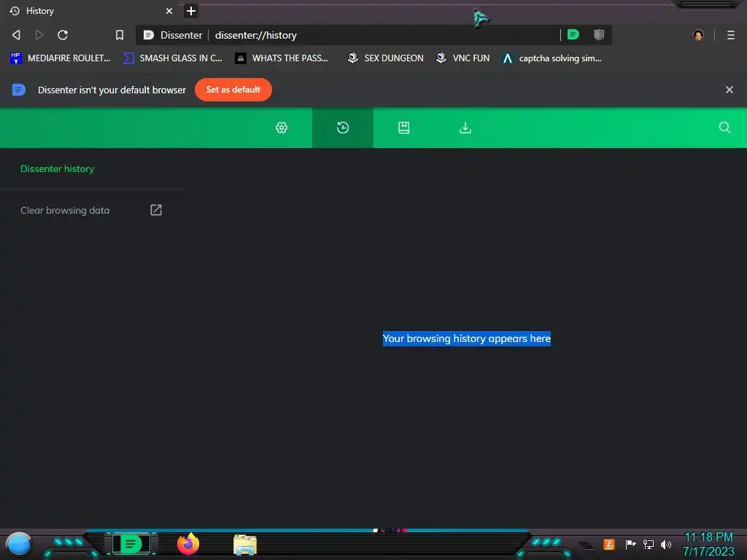Open the Start orb on taskbar
This screenshot has height=560, width=747.
(x=18, y=545)
